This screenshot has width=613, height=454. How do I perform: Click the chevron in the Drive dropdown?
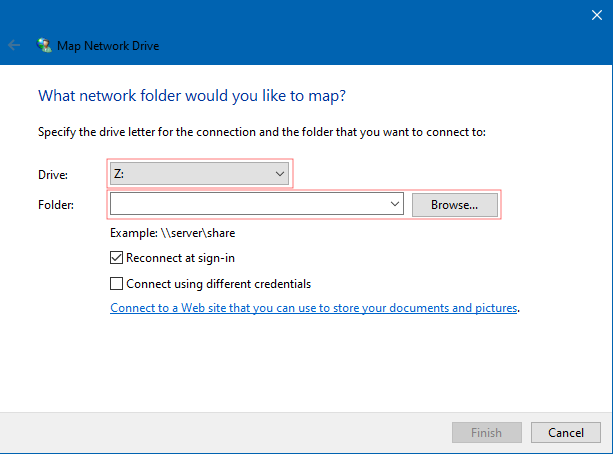click(279, 174)
